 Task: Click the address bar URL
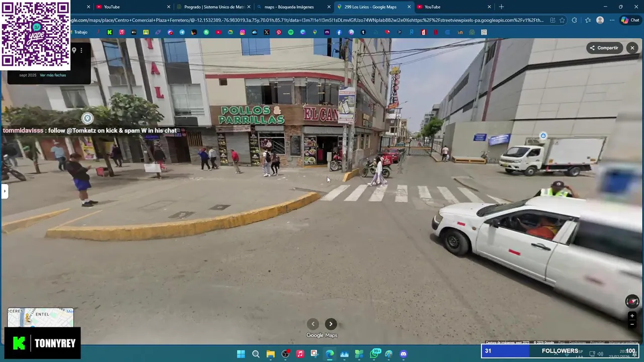tap(307, 20)
